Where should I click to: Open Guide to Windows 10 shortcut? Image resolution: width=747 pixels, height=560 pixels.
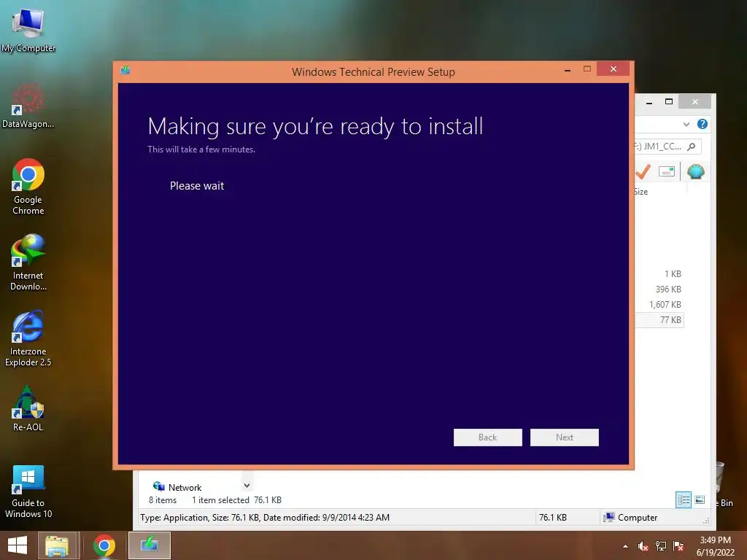click(x=28, y=491)
